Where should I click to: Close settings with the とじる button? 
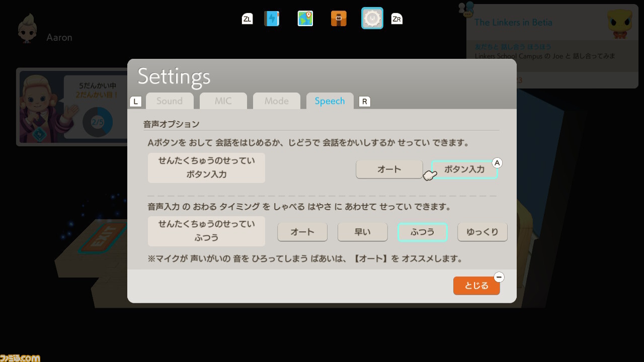coord(476,286)
